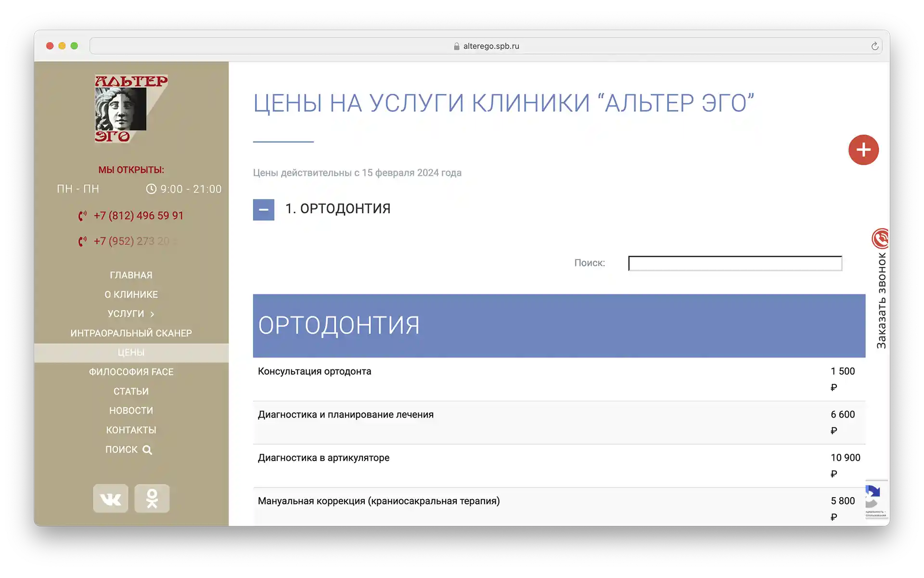The image size is (924, 578).
Task: Open СТАТЬИ menu item
Action: (x=131, y=391)
